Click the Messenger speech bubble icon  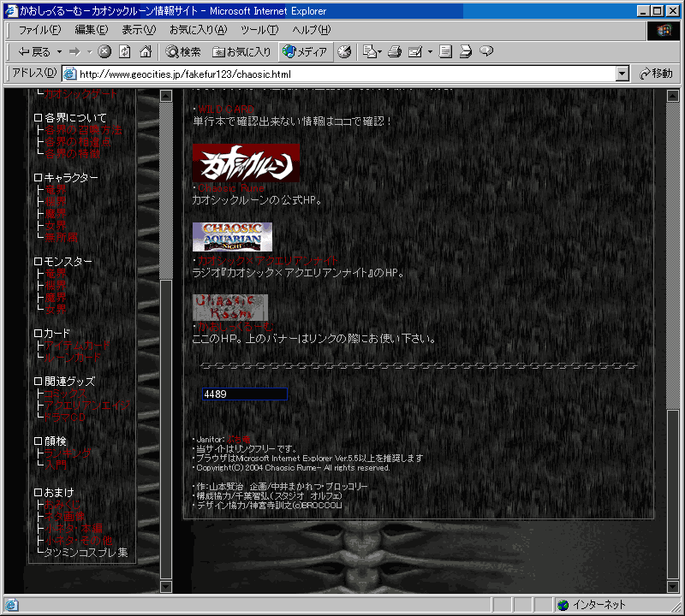(485, 52)
